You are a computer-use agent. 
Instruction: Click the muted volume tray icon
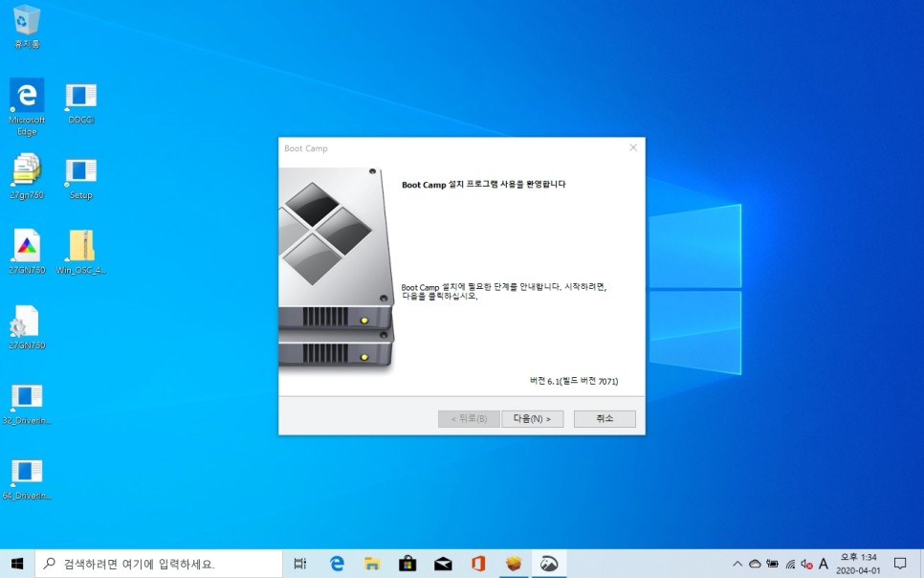point(806,565)
